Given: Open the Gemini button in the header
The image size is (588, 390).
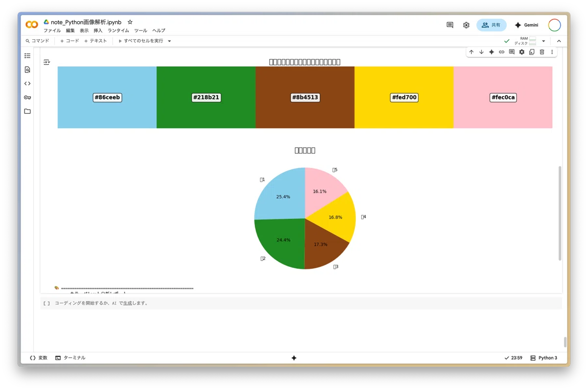Looking at the screenshot, I should tap(526, 25).
